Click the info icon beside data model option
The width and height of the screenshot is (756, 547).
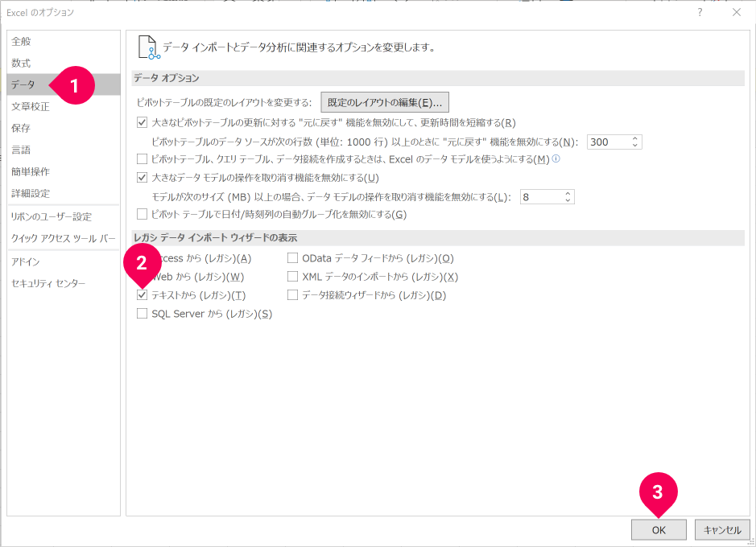point(556,158)
